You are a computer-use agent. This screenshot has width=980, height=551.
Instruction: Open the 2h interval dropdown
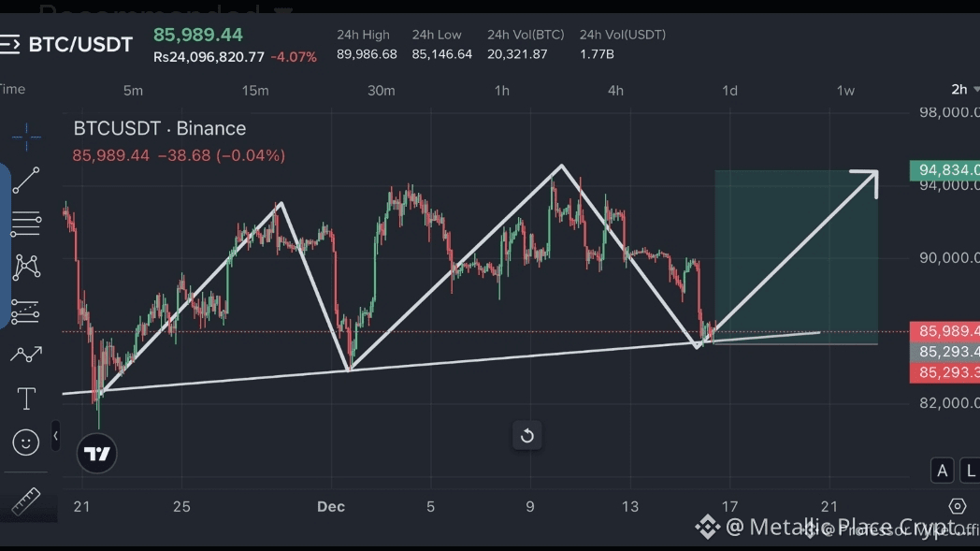pos(963,90)
